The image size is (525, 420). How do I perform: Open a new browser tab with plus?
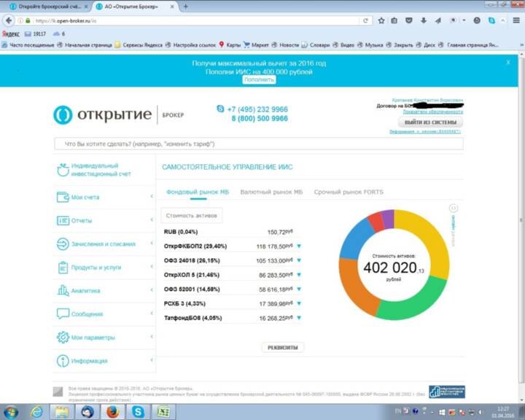coord(186,7)
